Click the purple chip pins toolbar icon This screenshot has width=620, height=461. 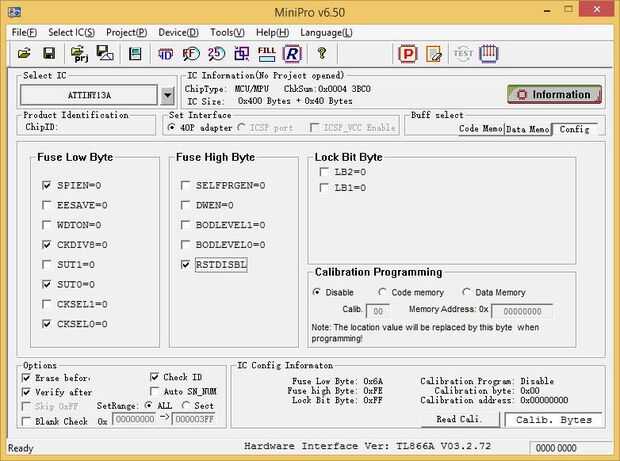point(489,53)
